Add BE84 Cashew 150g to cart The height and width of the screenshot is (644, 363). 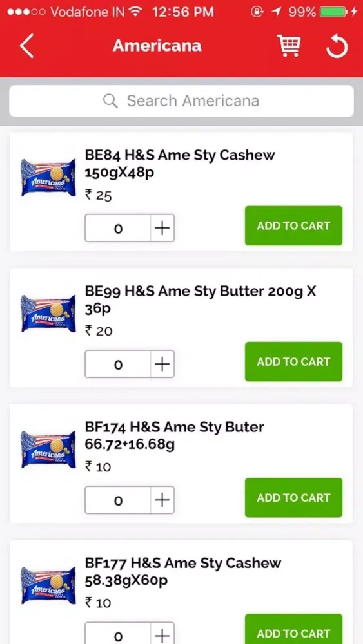tap(293, 225)
